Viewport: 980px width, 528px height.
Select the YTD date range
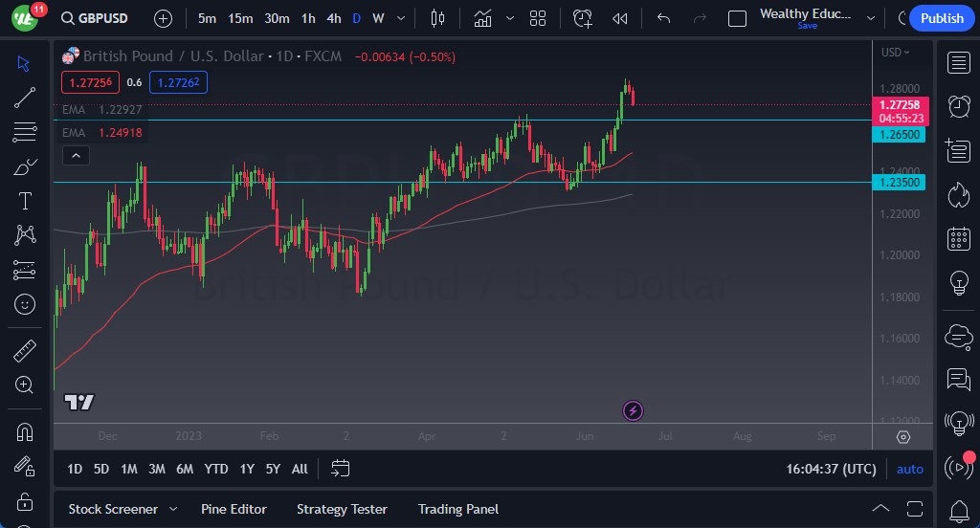[x=216, y=469]
